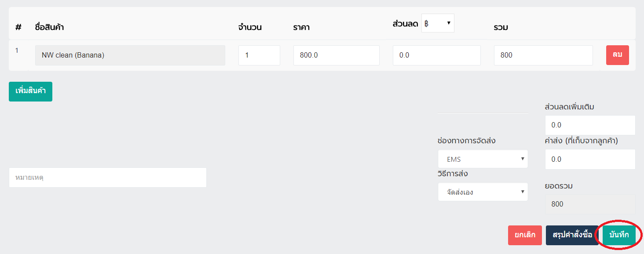The image size is (644, 254).
Task: Click the เพิ่มสินค้า add product button
Action: [x=30, y=91]
